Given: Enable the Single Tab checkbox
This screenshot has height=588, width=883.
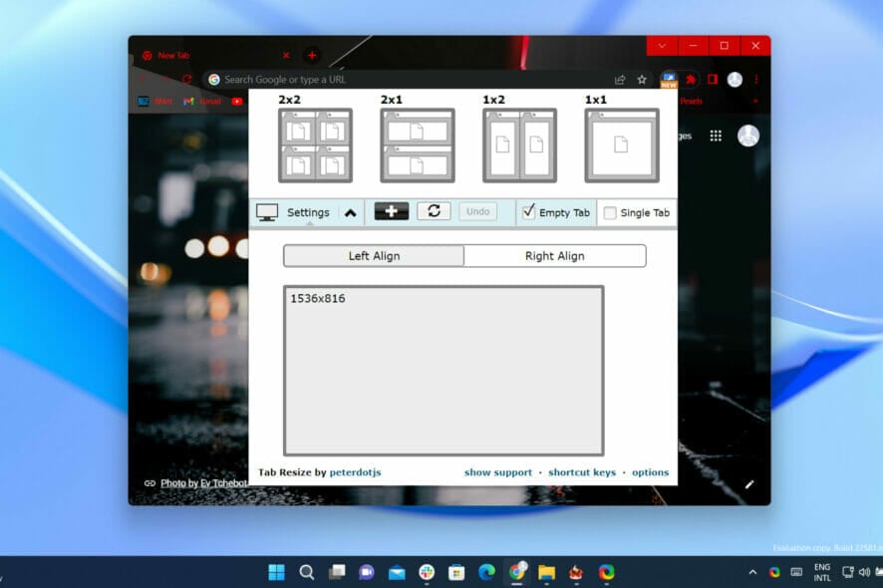Looking at the screenshot, I should [610, 212].
